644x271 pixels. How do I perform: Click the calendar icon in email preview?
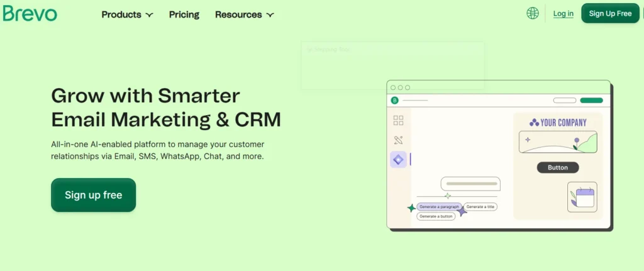pos(582,197)
